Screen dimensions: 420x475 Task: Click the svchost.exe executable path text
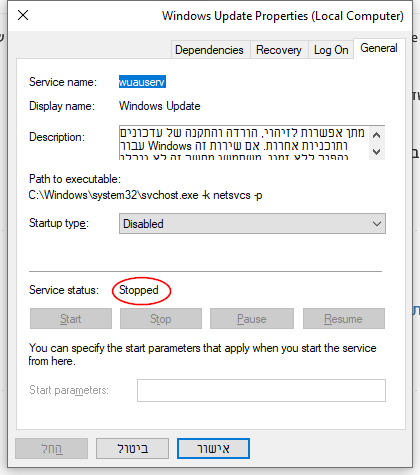pyautogui.click(x=145, y=195)
